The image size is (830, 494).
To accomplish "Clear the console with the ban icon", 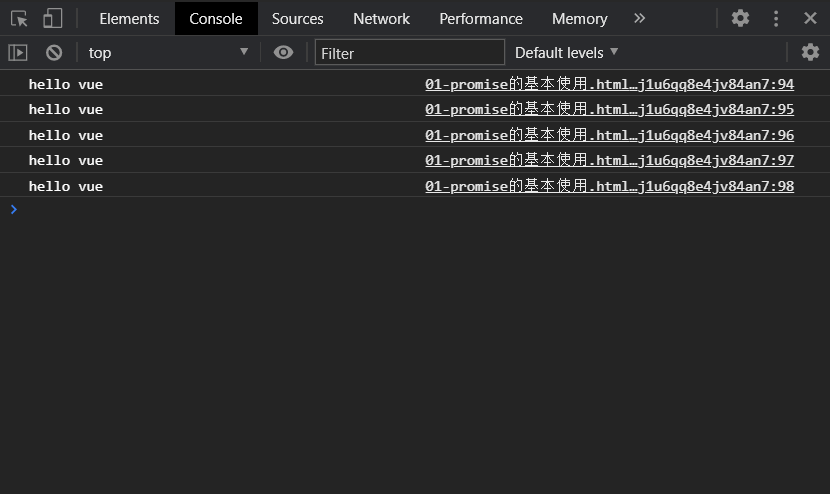I will pyautogui.click(x=54, y=52).
